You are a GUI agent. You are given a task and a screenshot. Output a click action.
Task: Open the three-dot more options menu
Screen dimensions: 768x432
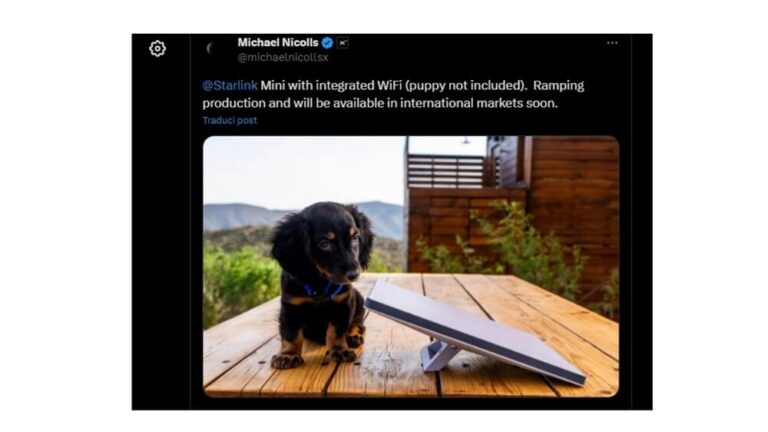pos(612,43)
